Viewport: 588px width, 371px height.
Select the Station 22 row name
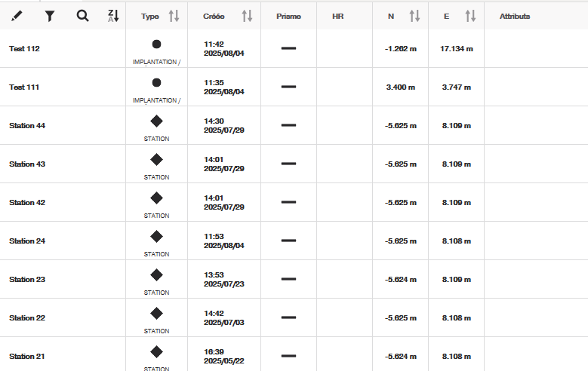27,318
